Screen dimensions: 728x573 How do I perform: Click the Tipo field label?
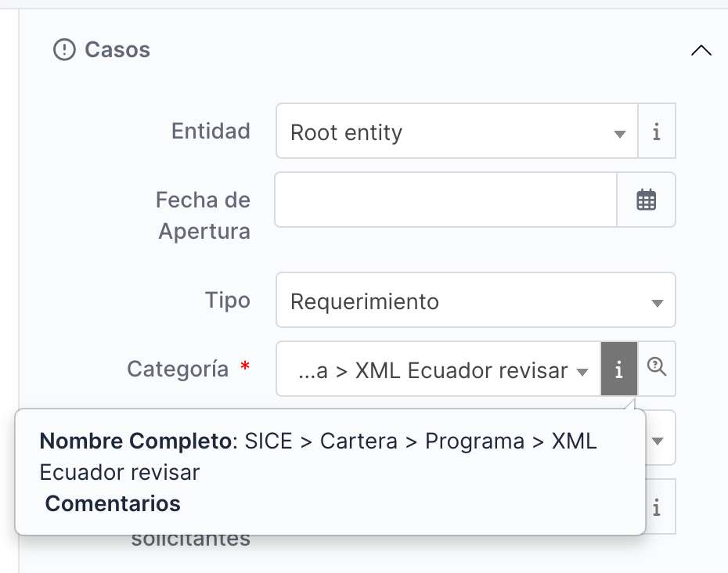tap(227, 300)
